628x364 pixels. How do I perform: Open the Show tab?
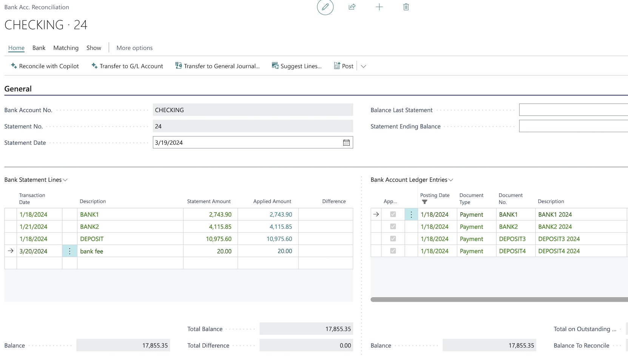coord(94,48)
